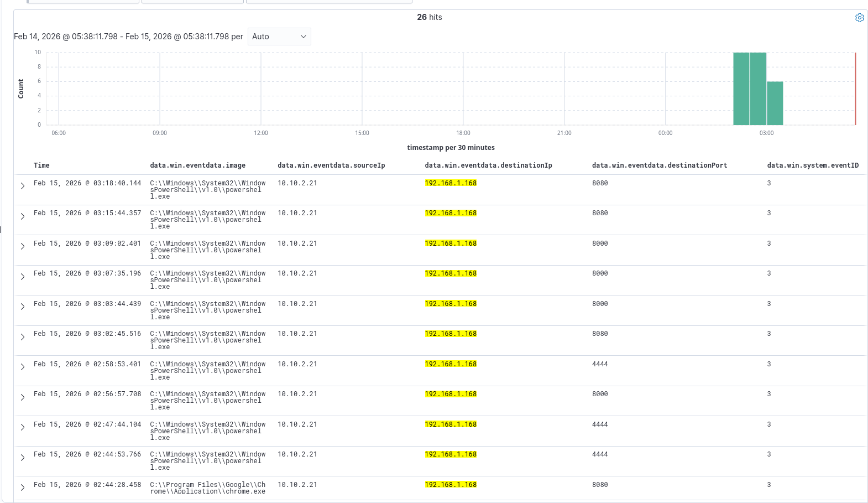Click the tallest first histogram bar

741,89
